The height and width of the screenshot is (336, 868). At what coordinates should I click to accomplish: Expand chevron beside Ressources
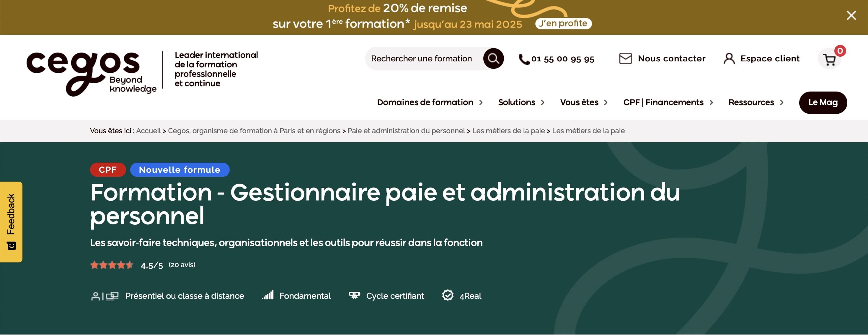pos(781,103)
